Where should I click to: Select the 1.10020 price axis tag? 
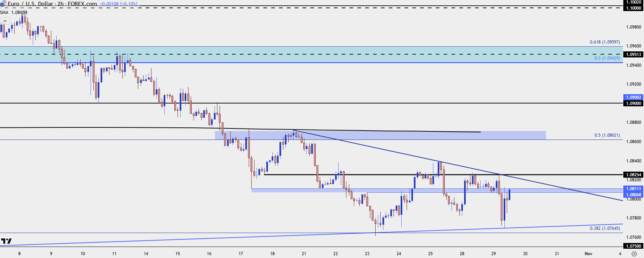[633, 2]
